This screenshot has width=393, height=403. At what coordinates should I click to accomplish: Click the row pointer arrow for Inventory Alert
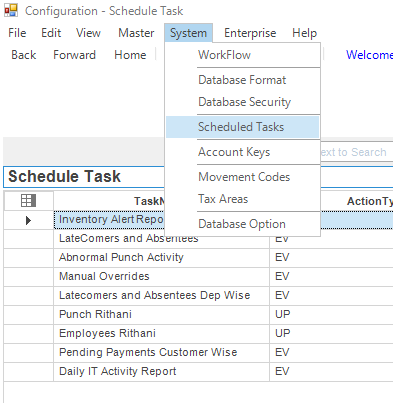(28, 220)
